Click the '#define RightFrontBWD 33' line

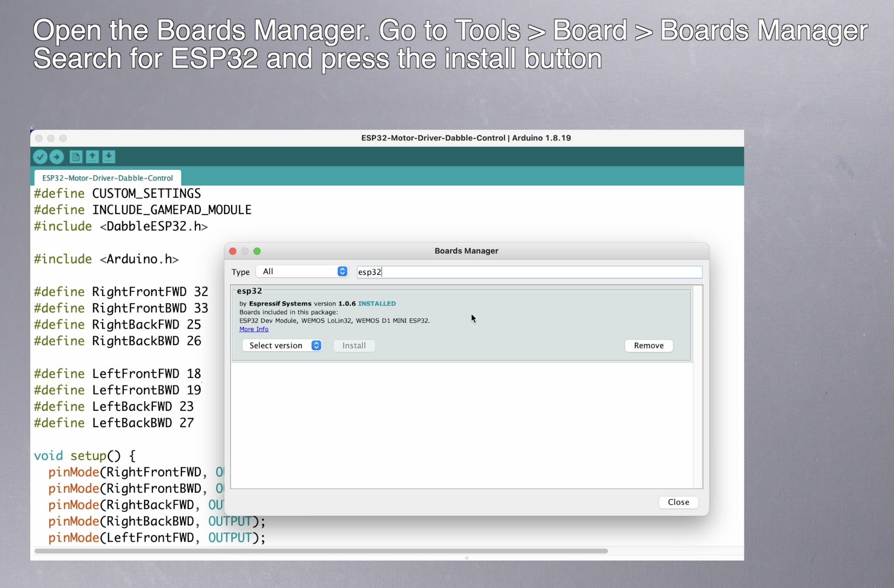(x=121, y=308)
